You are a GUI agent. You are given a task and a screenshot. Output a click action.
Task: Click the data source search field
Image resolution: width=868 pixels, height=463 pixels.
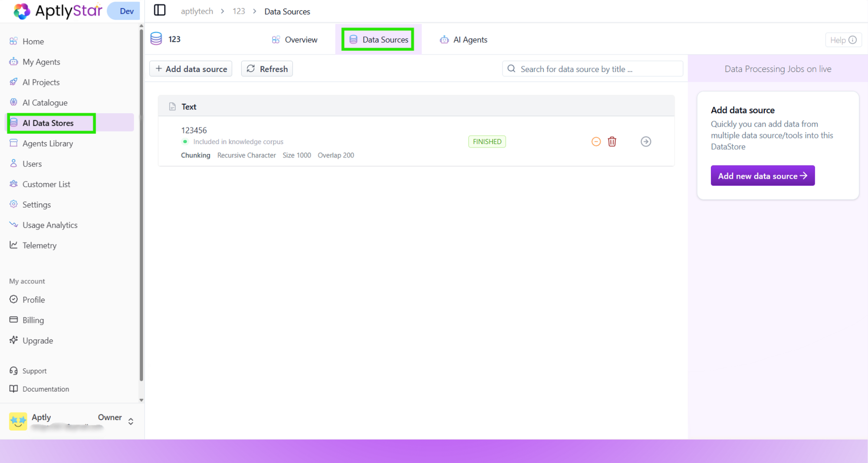[x=592, y=69]
